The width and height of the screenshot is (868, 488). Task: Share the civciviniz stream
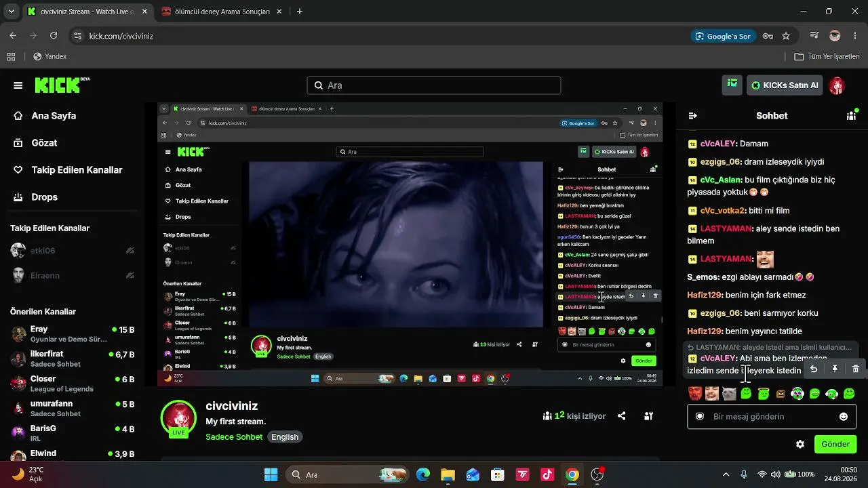[x=622, y=416]
